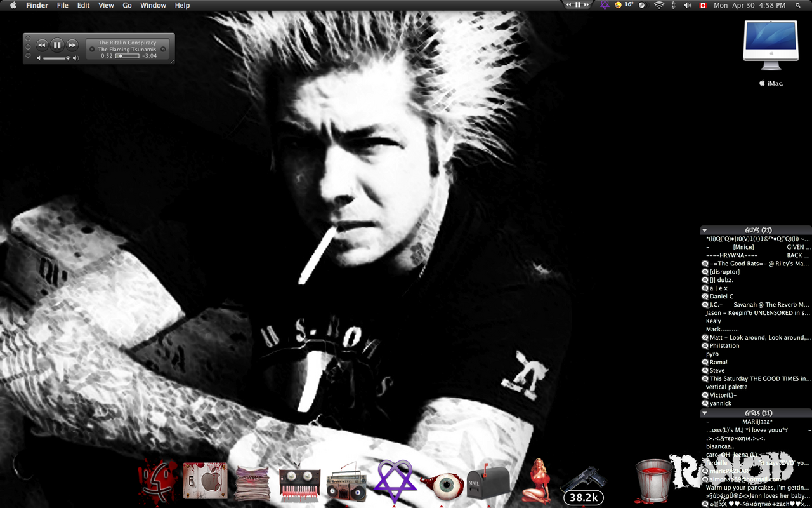This screenshot has height=508, width=812.
Task: Select contact The Good Rats @ Riley's
Action: tap(756, 264)
